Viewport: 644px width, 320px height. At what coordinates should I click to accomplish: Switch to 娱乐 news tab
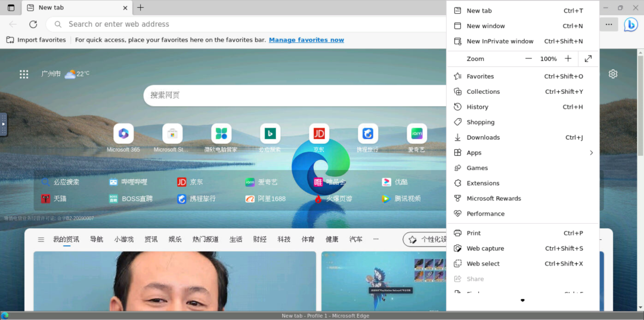175,239
